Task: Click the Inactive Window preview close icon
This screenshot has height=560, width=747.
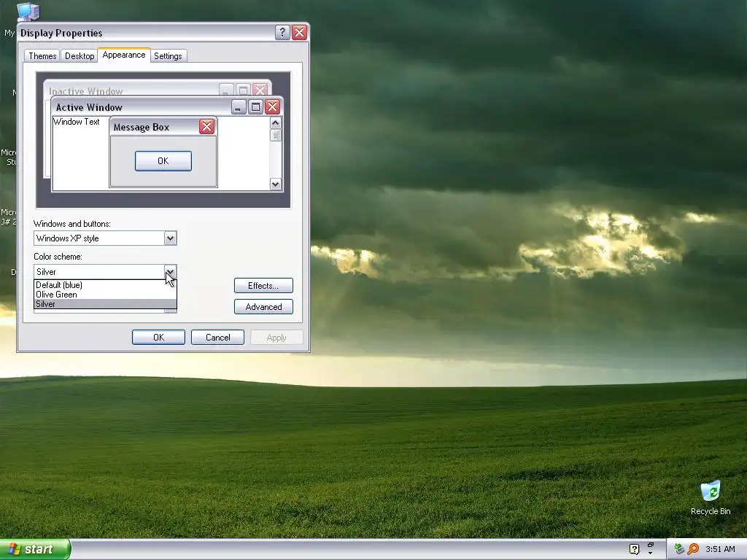Action: (x=260, y=90)
